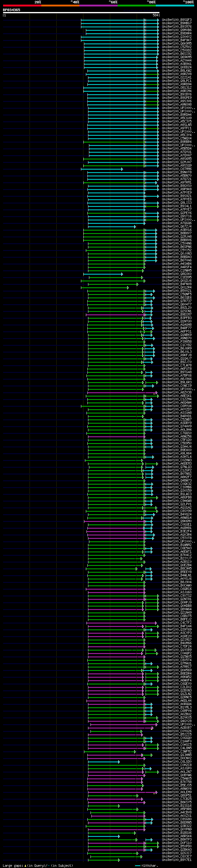Open hit UniRef100_B9SQF3
The height and width of the screenshot is (868, 197).
pos(177,20)
